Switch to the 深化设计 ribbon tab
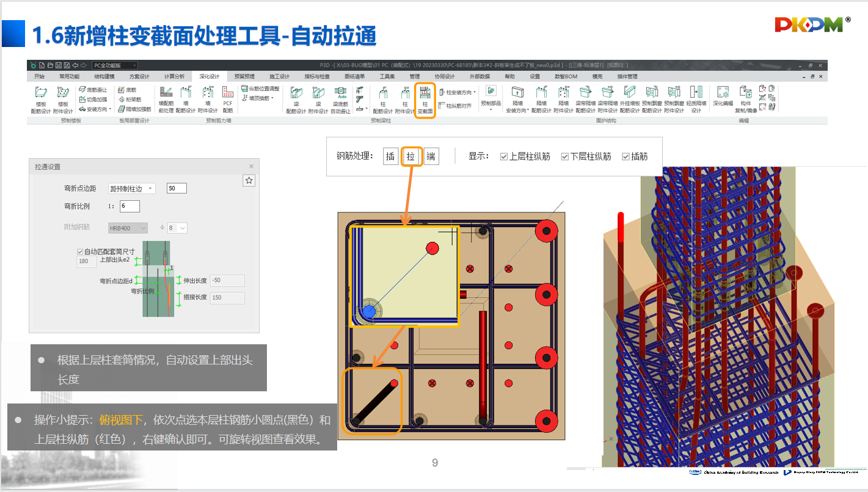Image resolution: width=868 pixels, height=492 pixels. point(209,76)
